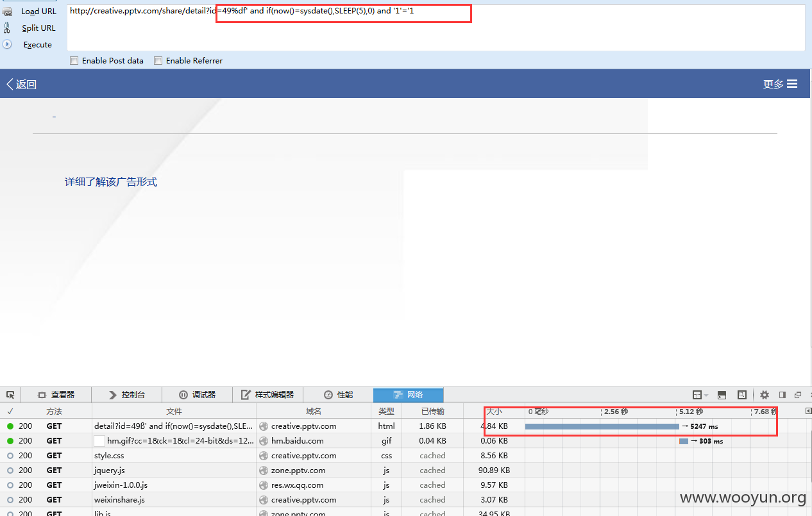Open the 详细了解该广告形式 link

111,182
